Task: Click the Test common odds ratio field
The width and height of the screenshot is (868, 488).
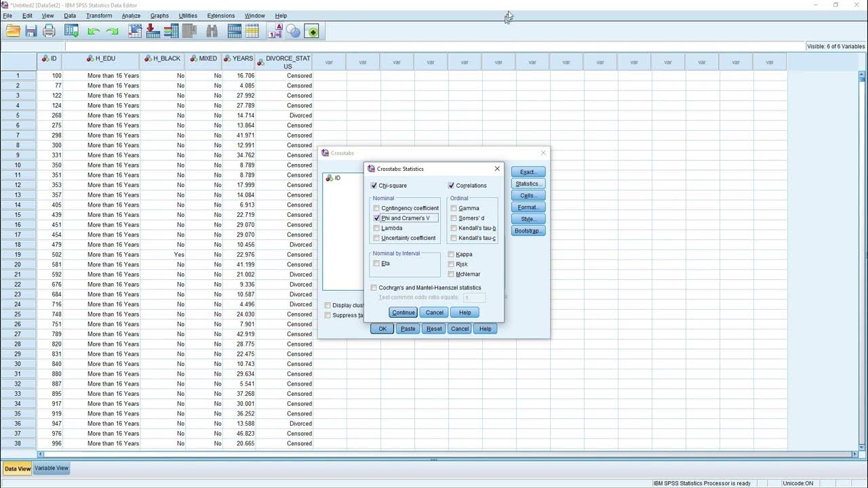Action: [x=475, y=298]
